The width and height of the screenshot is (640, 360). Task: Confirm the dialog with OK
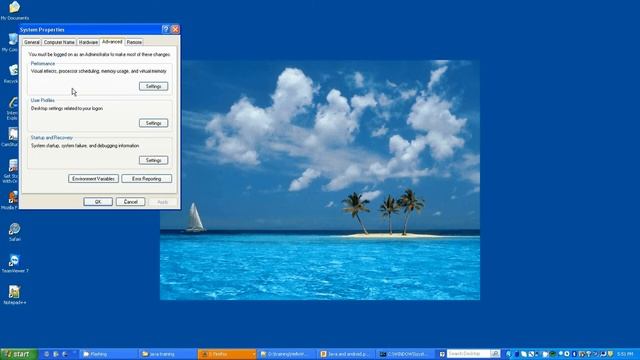(x=98, y=202)
